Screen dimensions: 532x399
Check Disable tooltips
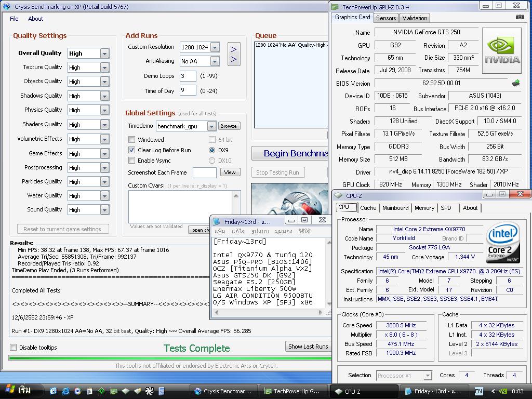13,347
